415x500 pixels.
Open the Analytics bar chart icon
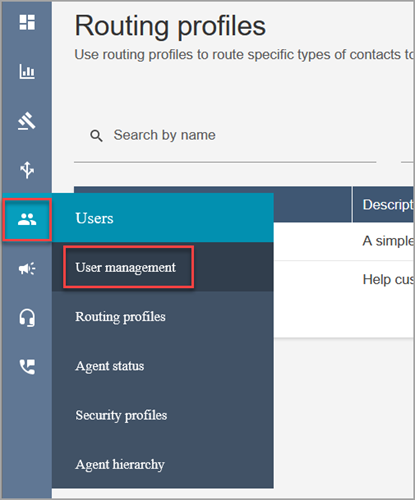coord(27,71)
